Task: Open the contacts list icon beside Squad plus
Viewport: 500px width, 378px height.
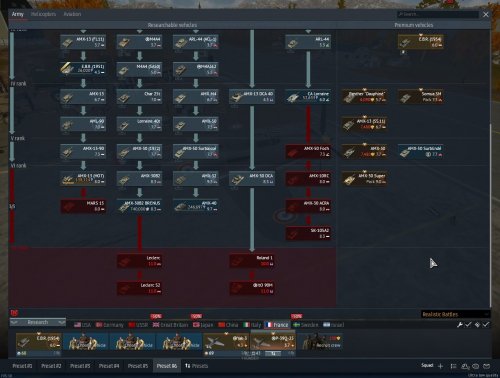Action: pos(453,366)
